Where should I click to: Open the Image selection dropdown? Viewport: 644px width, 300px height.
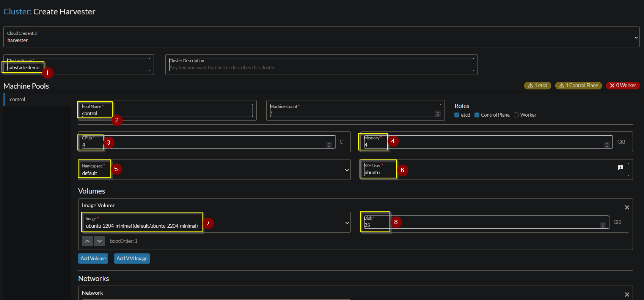pyautogui.click(x=216, y=222)
